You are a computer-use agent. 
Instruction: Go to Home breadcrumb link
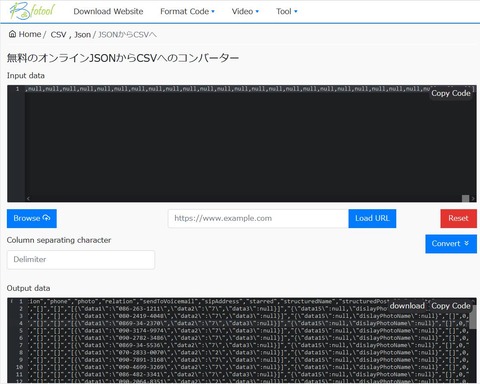[x=30, y=34]
